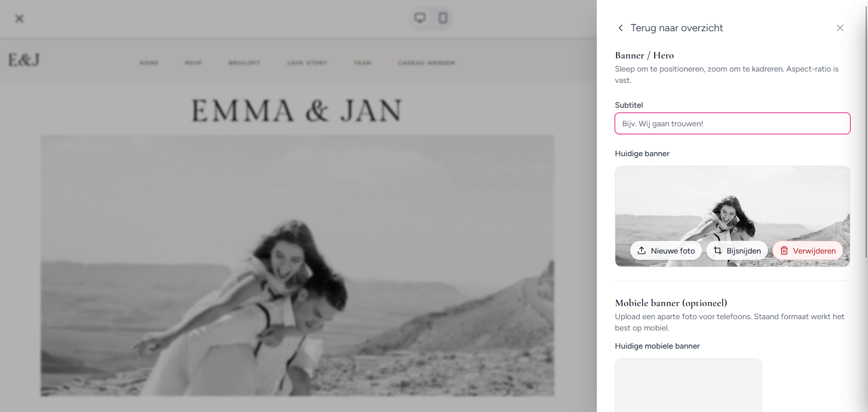Switch to desktop preview mode

(420, 18)
